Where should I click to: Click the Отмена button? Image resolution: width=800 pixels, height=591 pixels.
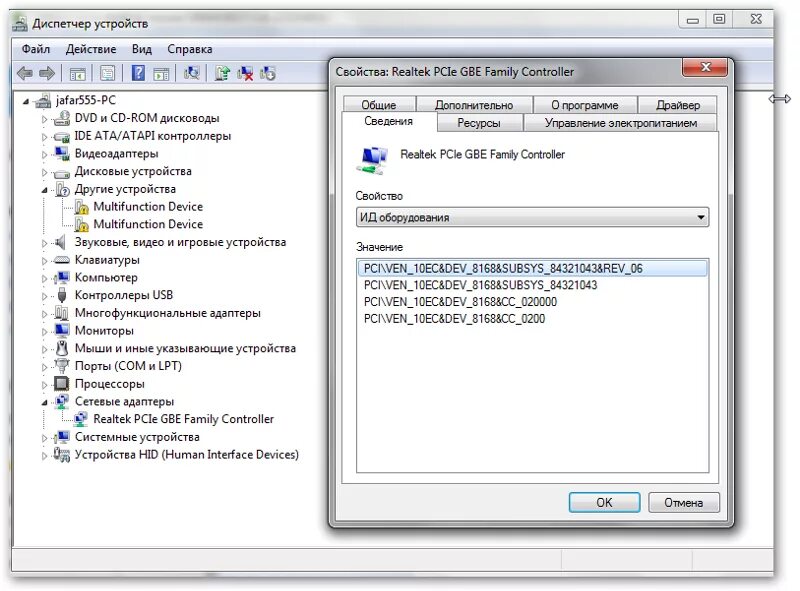tap(684, 502)
